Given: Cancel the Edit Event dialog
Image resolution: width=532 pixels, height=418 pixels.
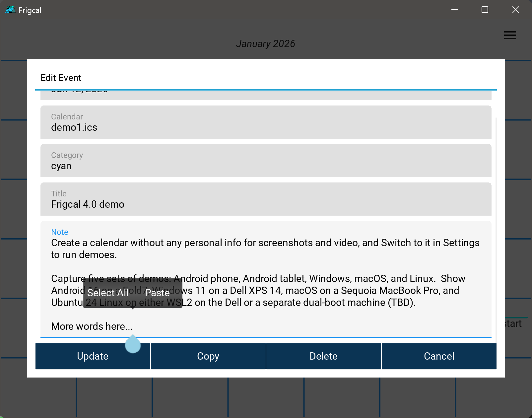Looking at the screenshot, I should point(439,356).
